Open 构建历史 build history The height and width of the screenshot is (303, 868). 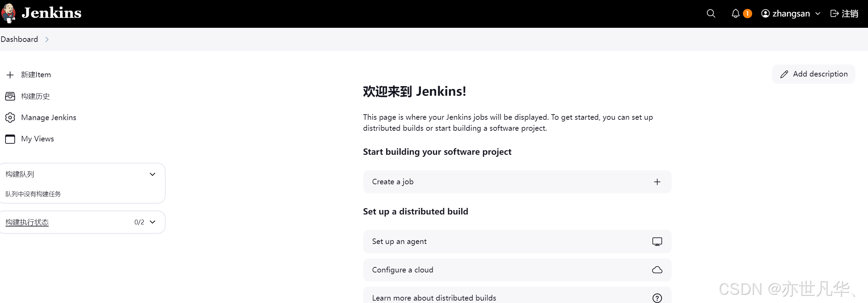coord(35,96)
